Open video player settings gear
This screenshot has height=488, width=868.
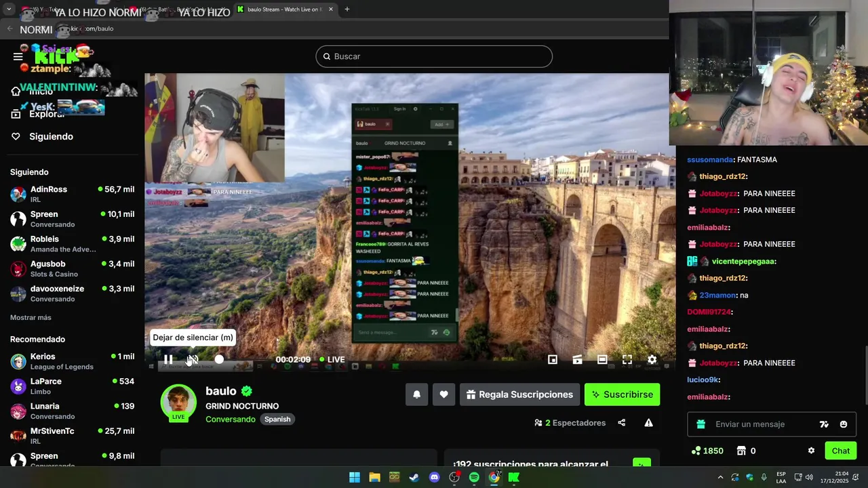[652, 360]
